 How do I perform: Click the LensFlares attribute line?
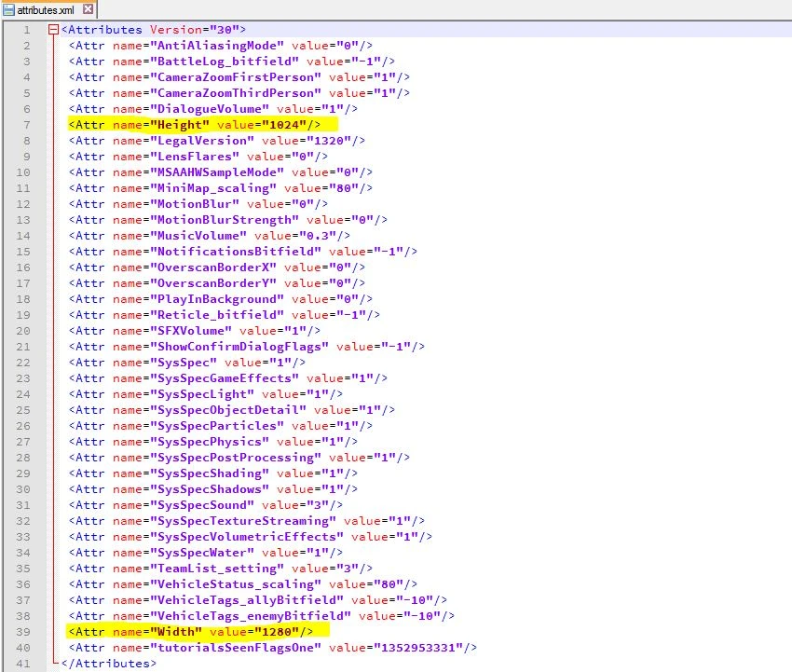point(198,157)
